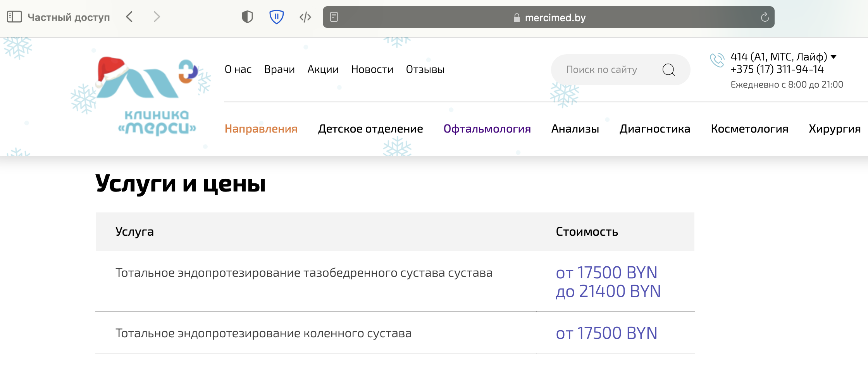This screenshot has width=868, height=376.
Task: Click the Bitwarden shield extension icon
Action: click(276, 17)
